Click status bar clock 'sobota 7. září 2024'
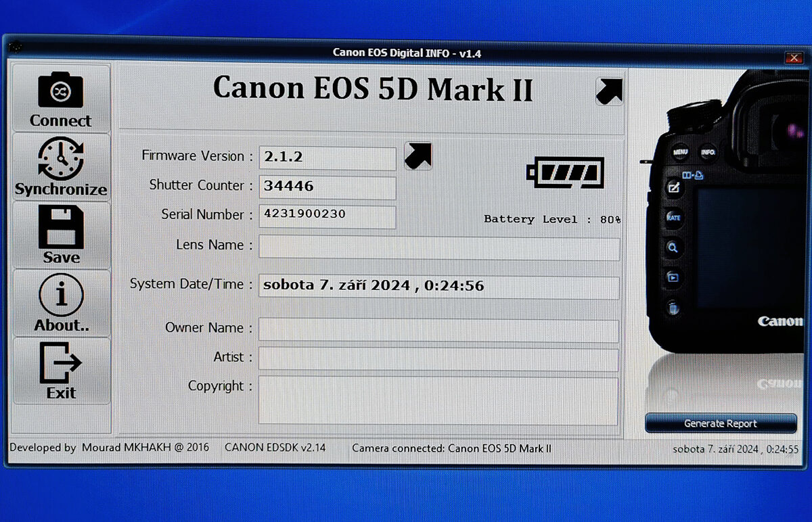The height and width of the screenshot is (522, 812). (x=736, y=448)
